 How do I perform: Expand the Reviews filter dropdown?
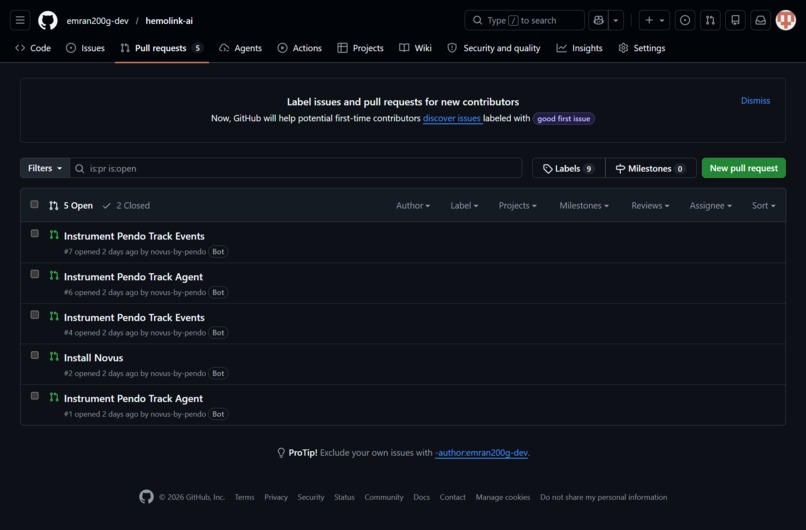coord(650,206)
